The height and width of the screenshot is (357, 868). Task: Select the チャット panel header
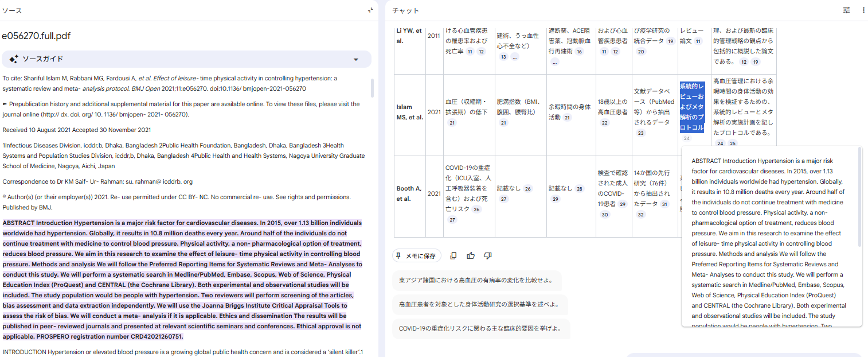(x=405, y=10)
